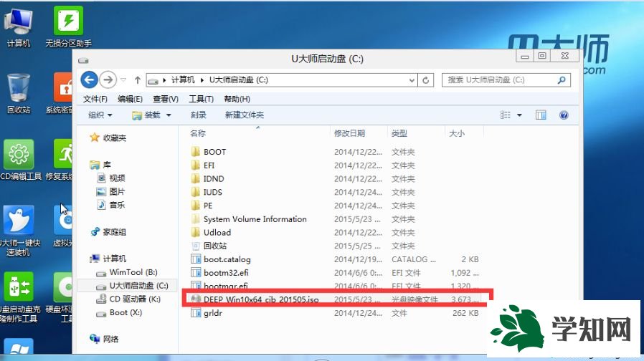This screenshot has height=361, width=644.
Task: Open Boot (X:) drive in sidebar
Action: coord(119,312)
